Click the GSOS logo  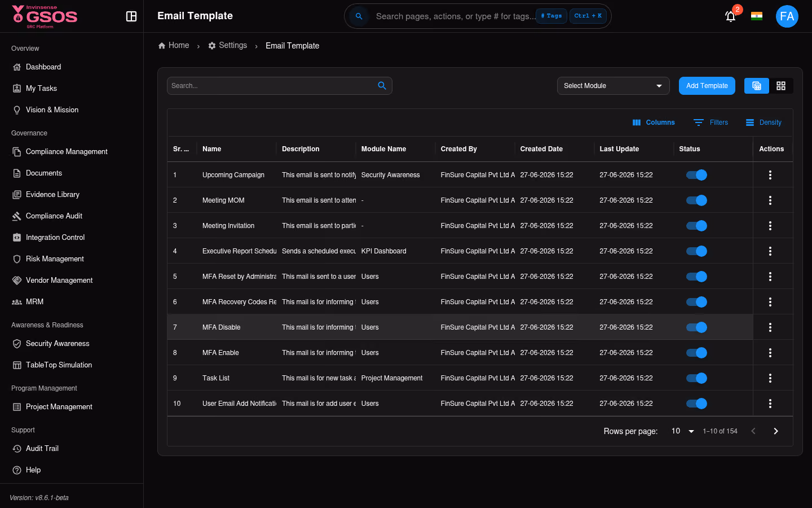coord(45,16)
